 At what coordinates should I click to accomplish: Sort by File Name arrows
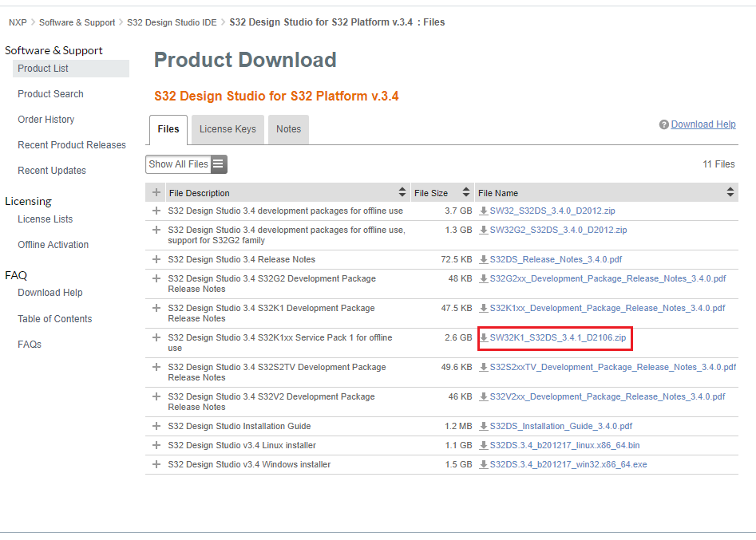(x=730, y=192)
